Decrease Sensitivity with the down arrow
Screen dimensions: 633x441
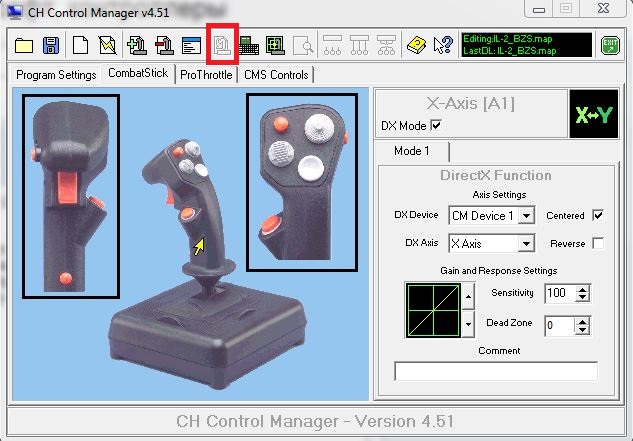(x=583, y=297)
